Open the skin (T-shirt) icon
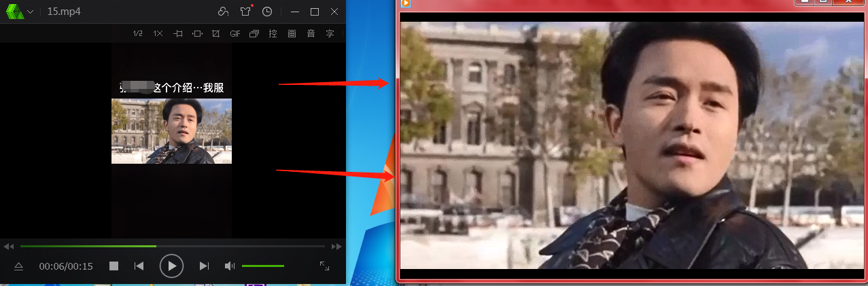 tap(245, 12)
